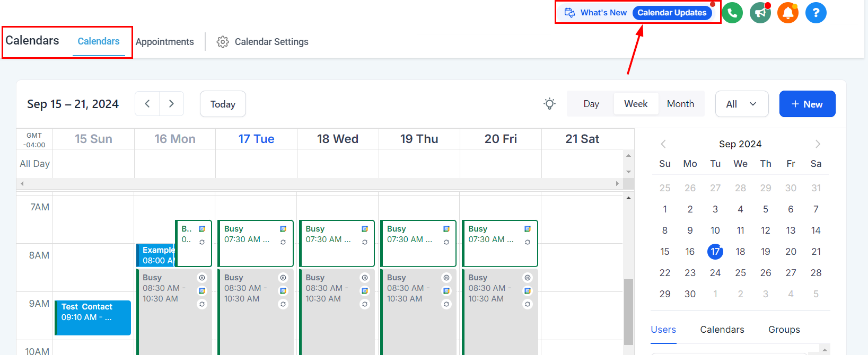The width and height of the screenshot is (868, 355).
Task: Open Tuesday 07:30 AM Busy event
Action: (256, 243)
